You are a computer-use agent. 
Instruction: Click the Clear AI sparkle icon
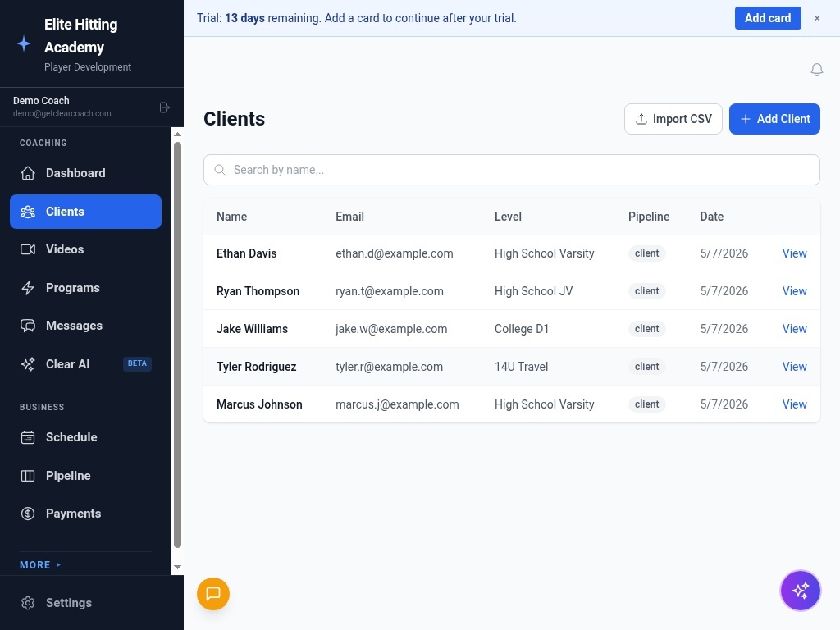[28, 364]
